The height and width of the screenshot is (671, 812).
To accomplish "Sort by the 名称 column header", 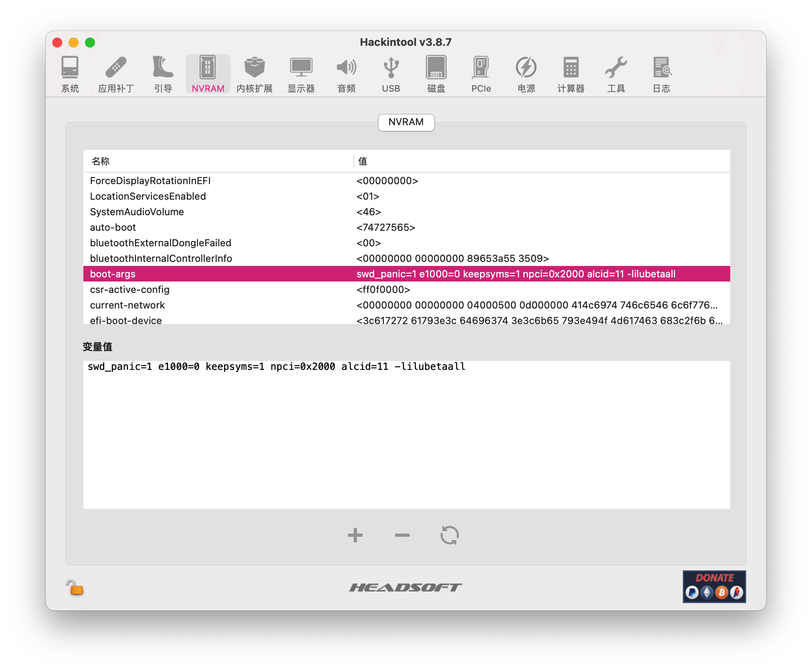I will (218, 161).
